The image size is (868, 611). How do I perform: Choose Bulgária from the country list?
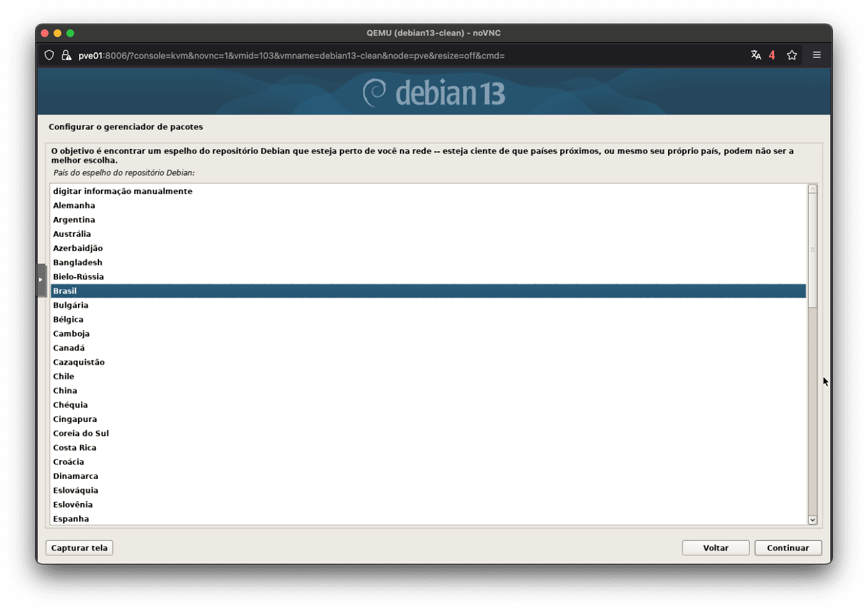pyautogui.click(x=428, y=305)
